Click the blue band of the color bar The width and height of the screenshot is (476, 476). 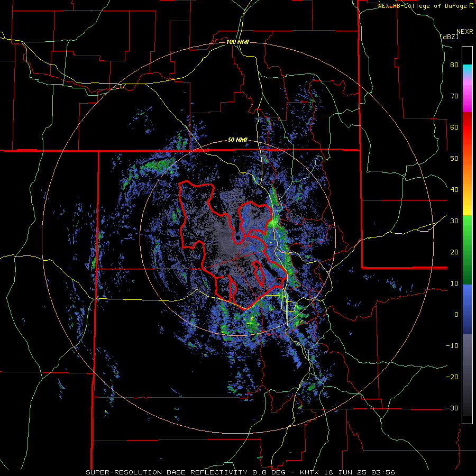point(467,309)
